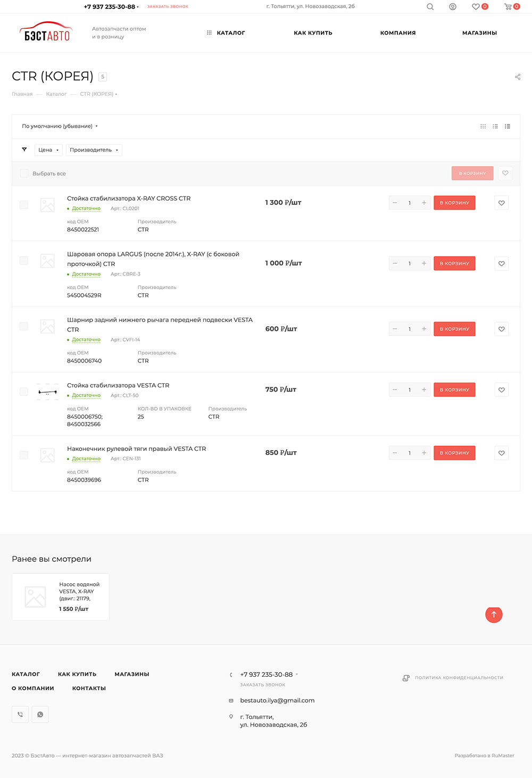Select the checkbox for Стойка стабилизатора VESTA CTR

click(24, 392)
